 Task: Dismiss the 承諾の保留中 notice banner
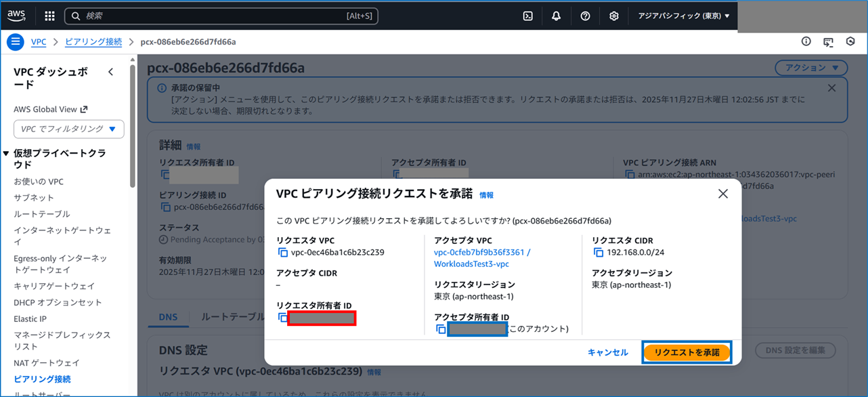click(832, 88)
